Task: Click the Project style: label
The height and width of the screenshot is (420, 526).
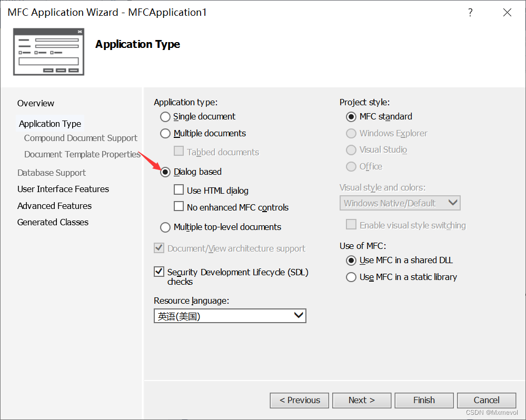Action: 365,102
